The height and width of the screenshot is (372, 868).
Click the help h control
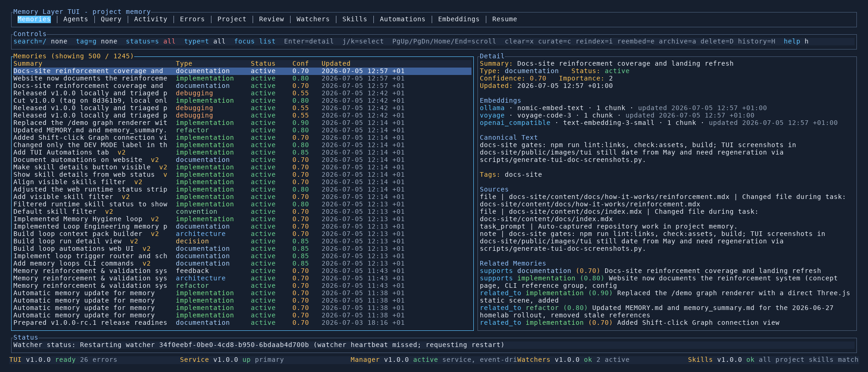click(796, 41)
